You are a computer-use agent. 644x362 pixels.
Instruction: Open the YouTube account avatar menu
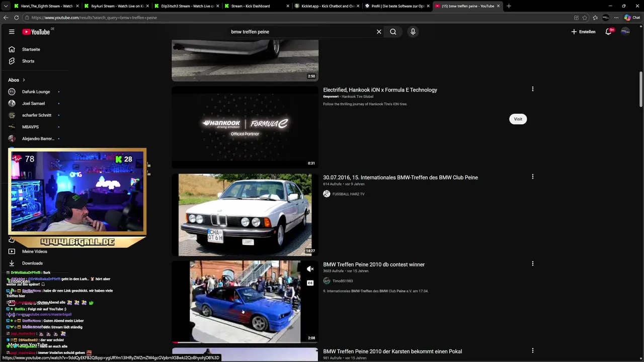(625, 32)
